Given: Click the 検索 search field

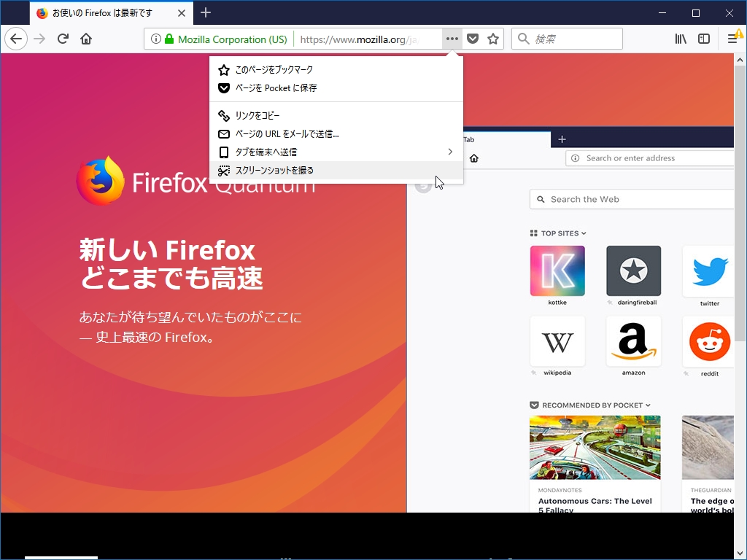Looking at the screenshot, I should click(567, 39).
